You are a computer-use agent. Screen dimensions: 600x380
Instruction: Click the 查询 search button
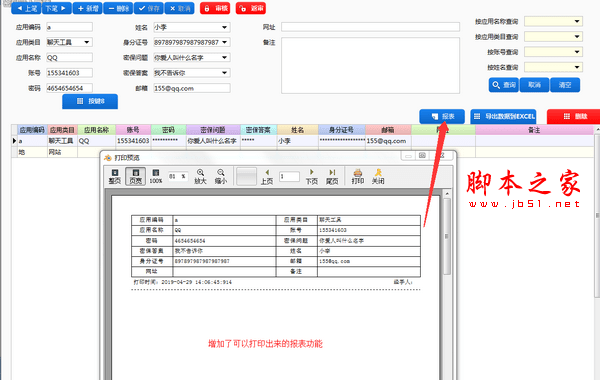tap(504, 85)
